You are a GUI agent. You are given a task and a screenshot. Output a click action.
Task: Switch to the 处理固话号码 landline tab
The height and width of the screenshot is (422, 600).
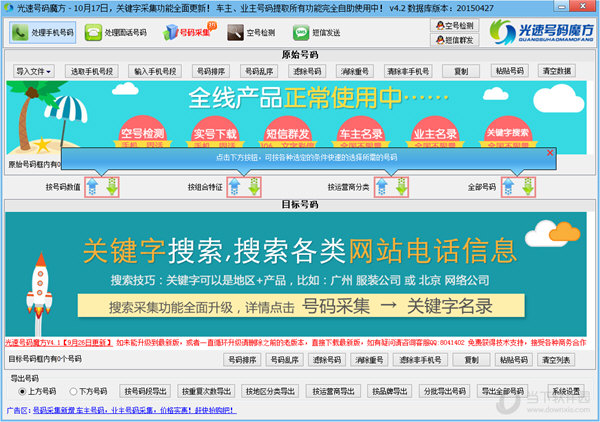pos(116,33)
